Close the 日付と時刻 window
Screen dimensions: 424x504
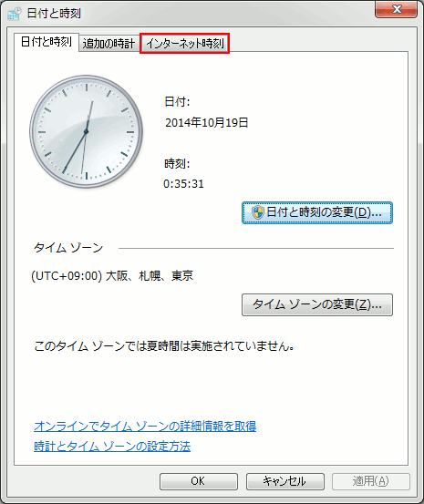[396, 9]
